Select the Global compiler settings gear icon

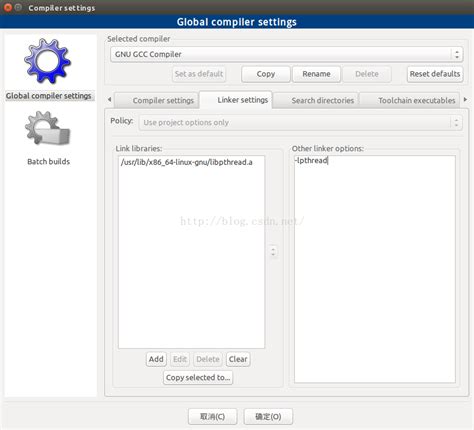pos(47,61)
